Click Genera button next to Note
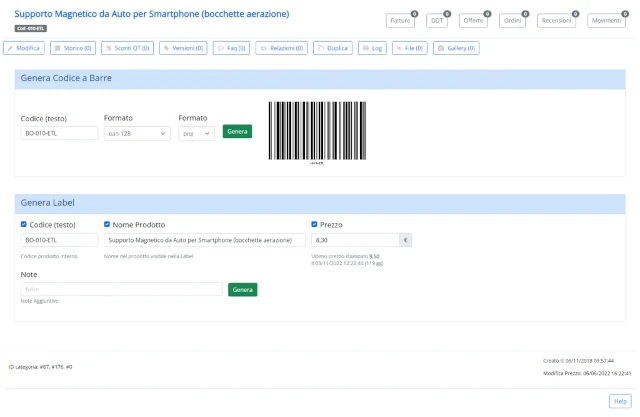Screen dimensions: 640x417 click(242, 290)
